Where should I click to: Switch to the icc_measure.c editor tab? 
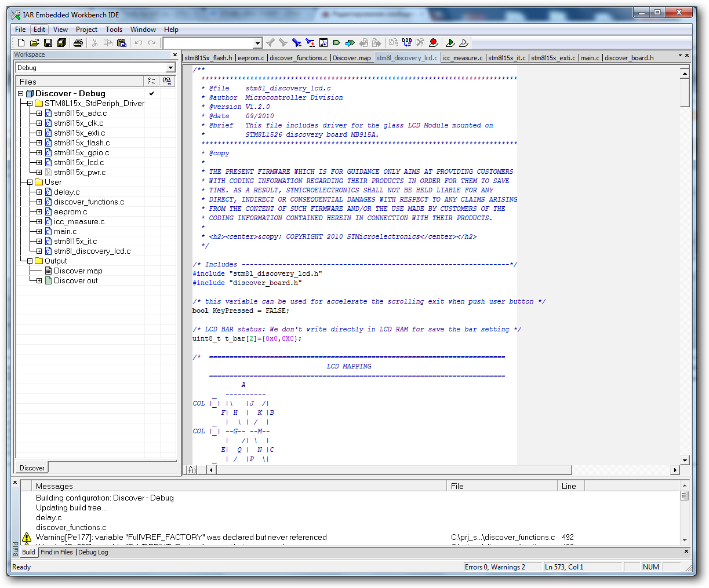point(463,58)
